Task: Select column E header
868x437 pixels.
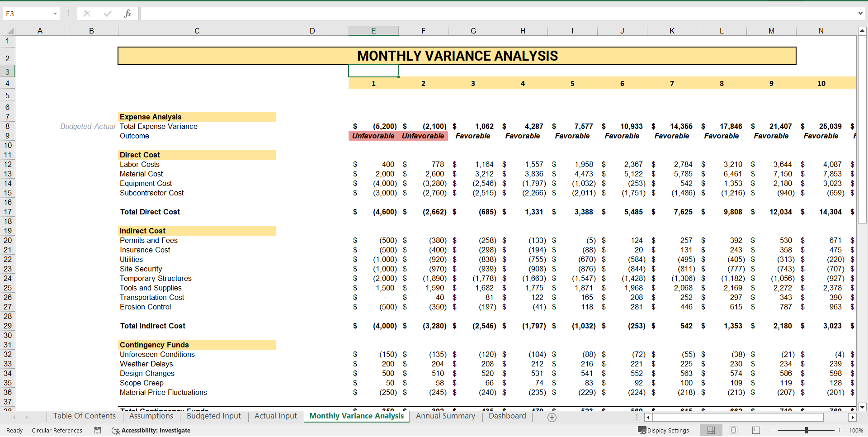Action: click(373, 31)
